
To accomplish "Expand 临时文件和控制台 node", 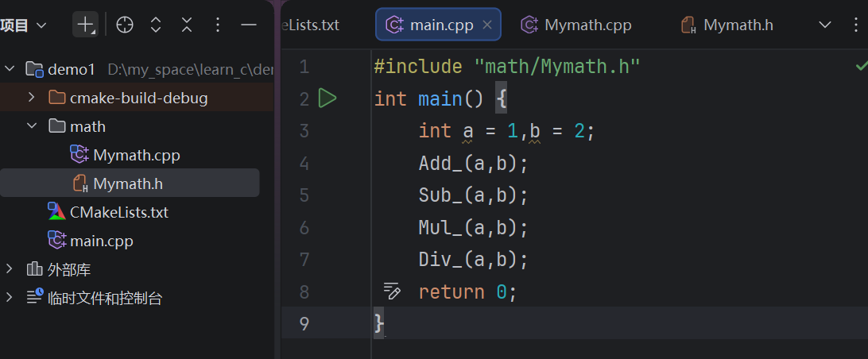I will (10, 298).
